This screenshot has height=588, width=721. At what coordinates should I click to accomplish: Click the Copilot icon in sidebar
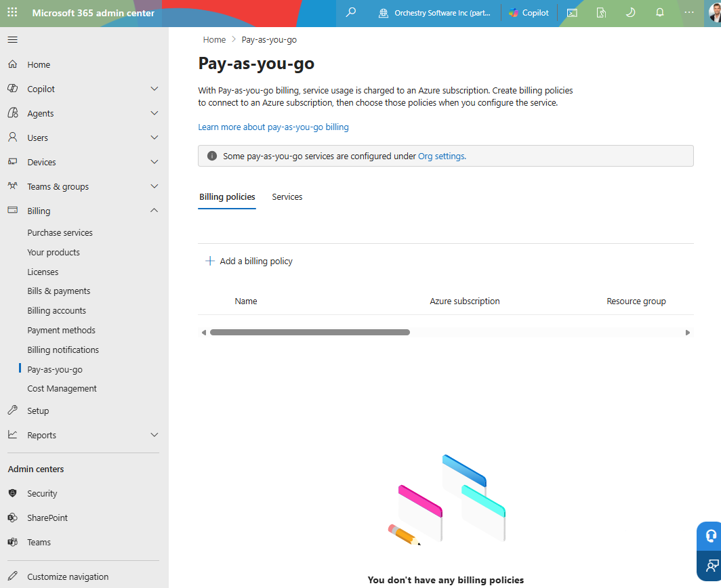(13, 88)
